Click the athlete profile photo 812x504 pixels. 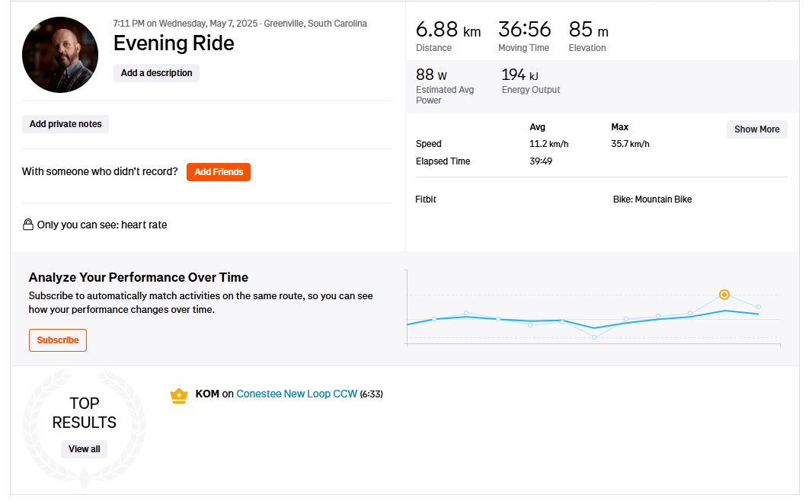pos(60,55)
